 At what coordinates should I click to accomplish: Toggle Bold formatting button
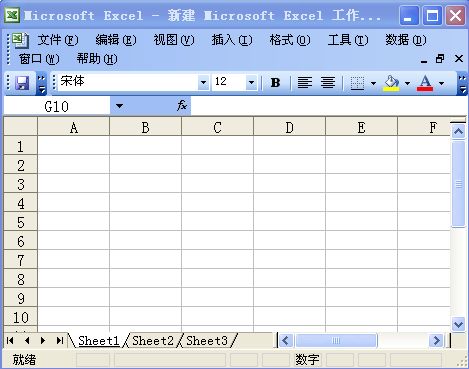point(275,82)
